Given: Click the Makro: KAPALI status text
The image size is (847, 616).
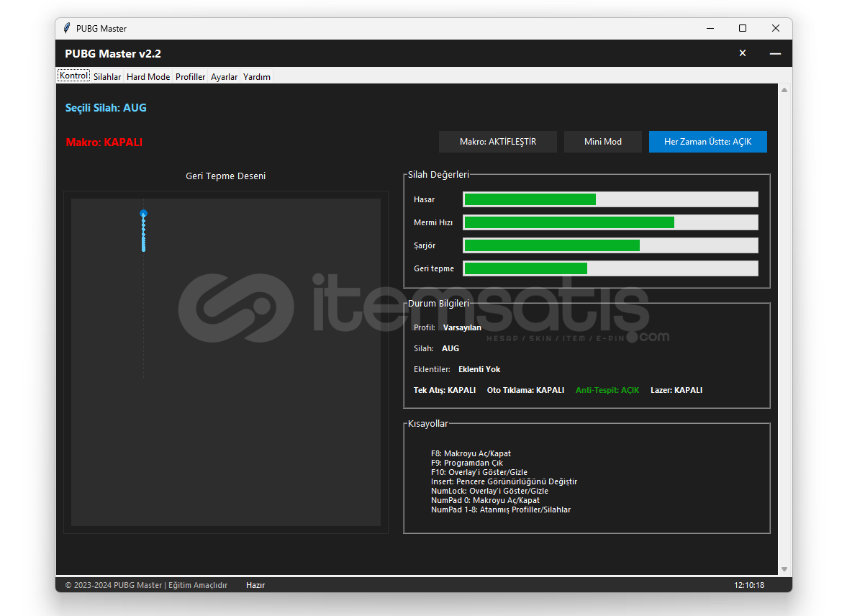Looking at the screenshot, I should point(104,142).
